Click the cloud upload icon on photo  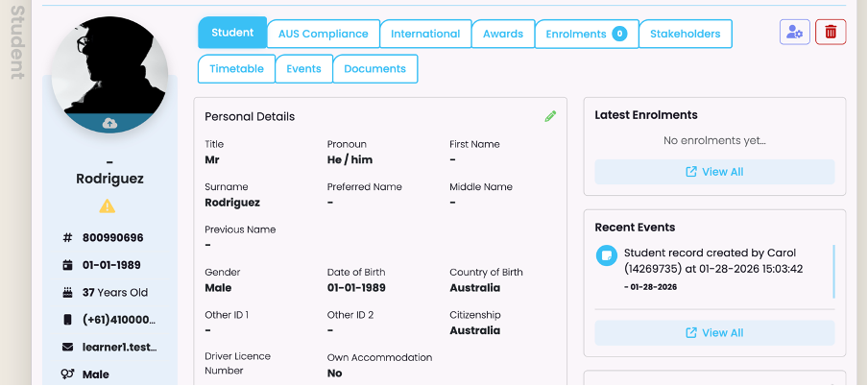tap(109, 123)
